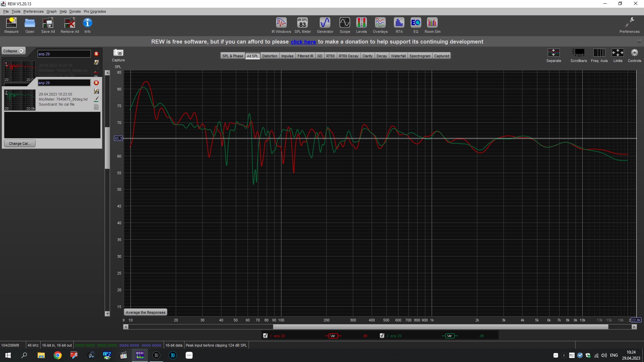The image size is (644, 362).
Task: Switch to the Impulse tab
Action: 287,56
